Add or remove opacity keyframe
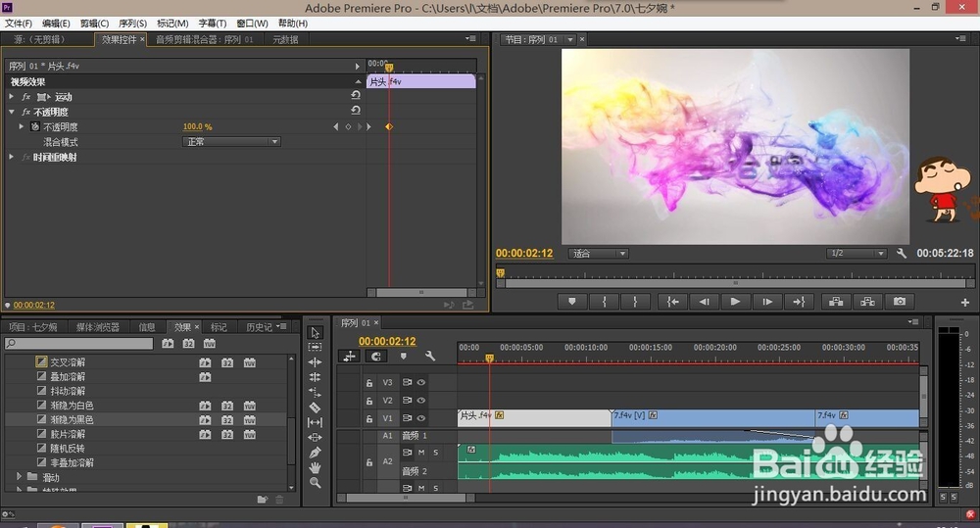 pos(348,126)
